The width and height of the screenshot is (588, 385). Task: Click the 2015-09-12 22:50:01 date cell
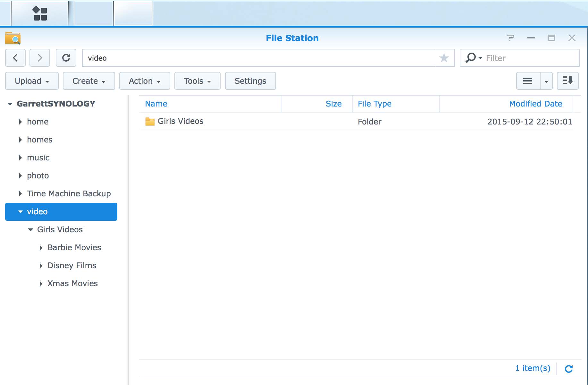(530, 122)
